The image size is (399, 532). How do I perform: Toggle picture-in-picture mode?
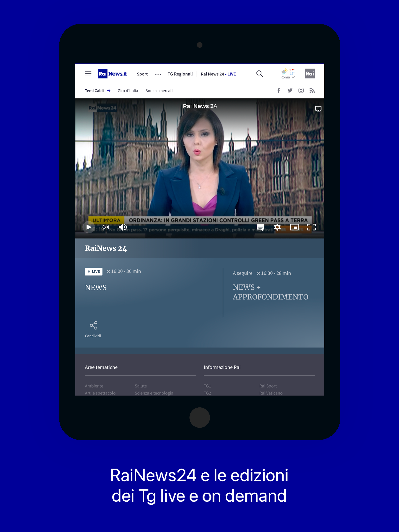pyautogui.click(x=294, y=227)
